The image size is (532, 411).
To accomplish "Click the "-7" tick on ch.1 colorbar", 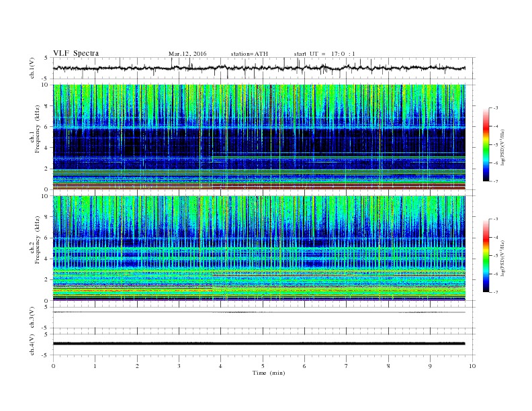I will point(496,181).
